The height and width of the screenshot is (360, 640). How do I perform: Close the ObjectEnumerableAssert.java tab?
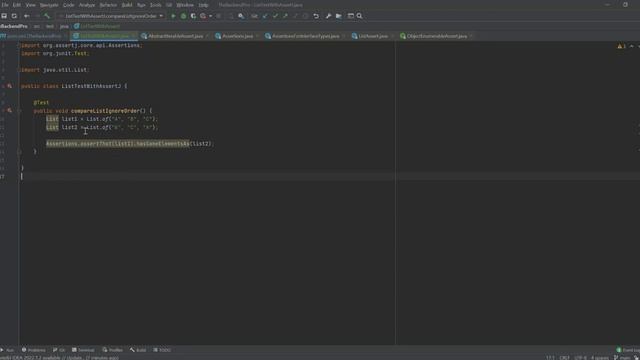pos(471,36)
